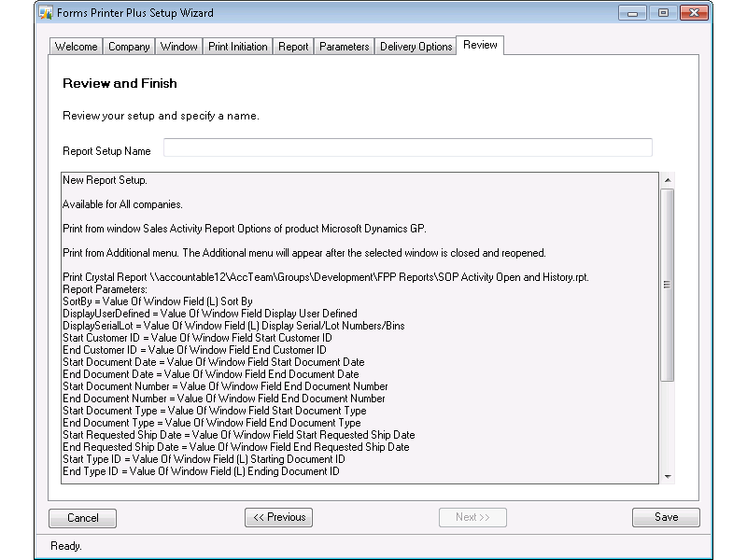Go back with the << Previous button
Image resolution: width=747 pixels, height=560 pixels.
[278, 517]
